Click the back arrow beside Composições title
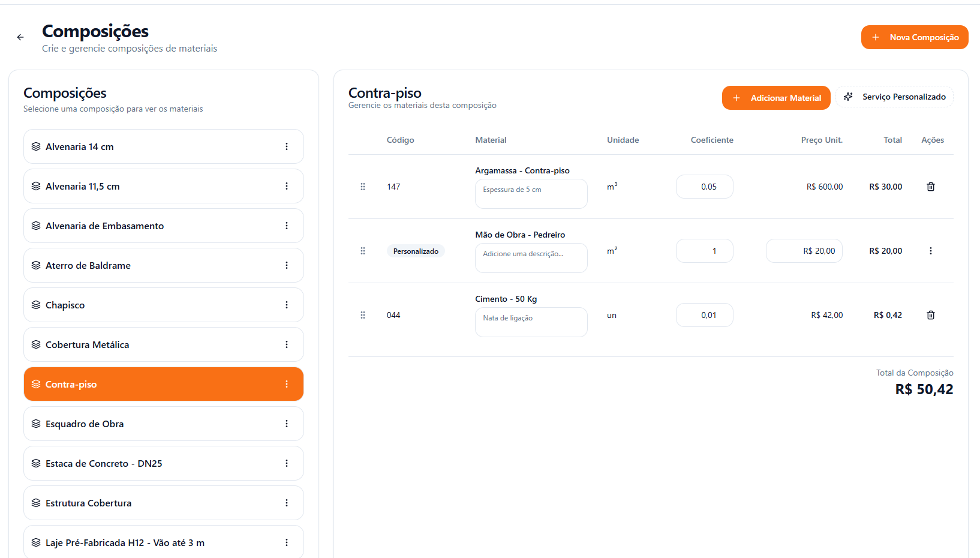This screenshot has width=980, height=558. click(x=20, y=37)
